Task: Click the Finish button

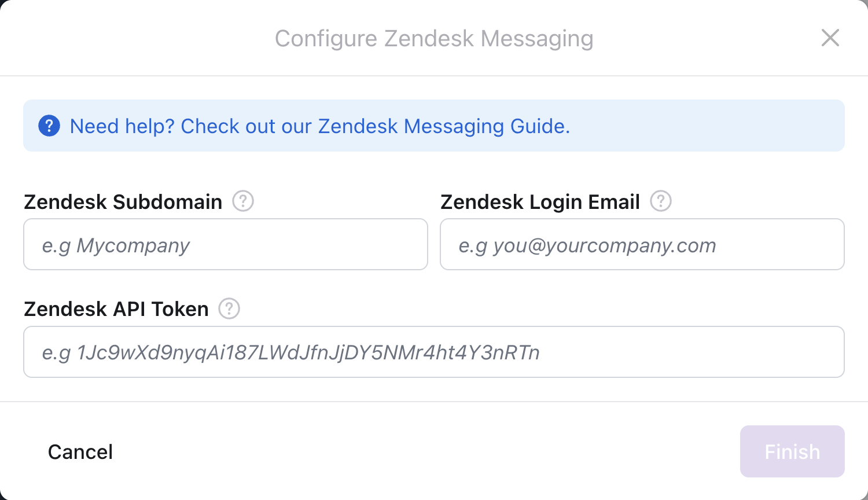Action: pos(792,451)
